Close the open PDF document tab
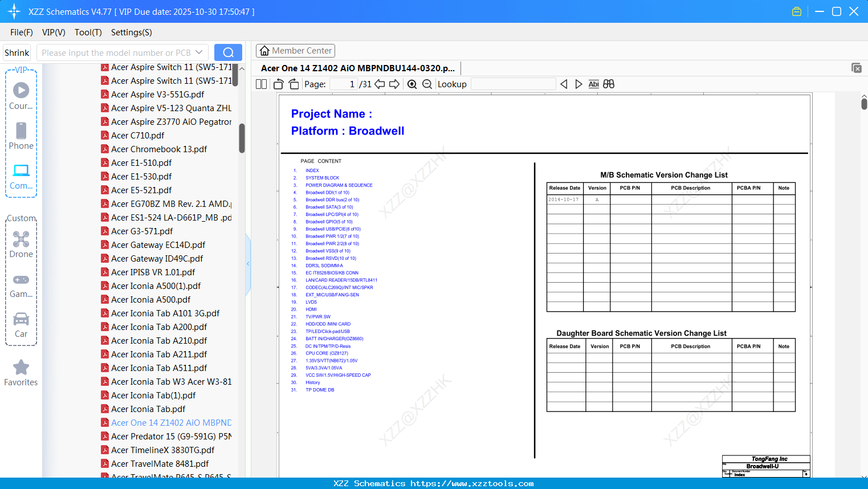Image resolution: width=868 pixels, height=489 pixels. (x=857, y=68)
